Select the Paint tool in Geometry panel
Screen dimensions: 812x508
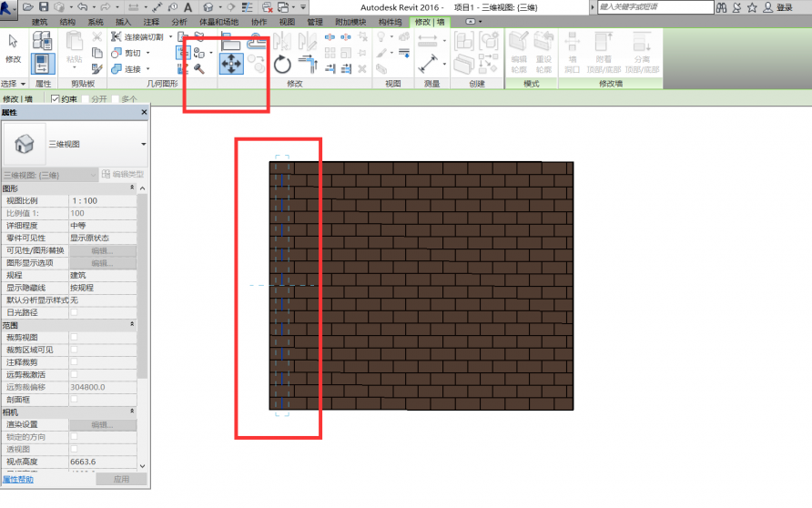coord(199,53)
